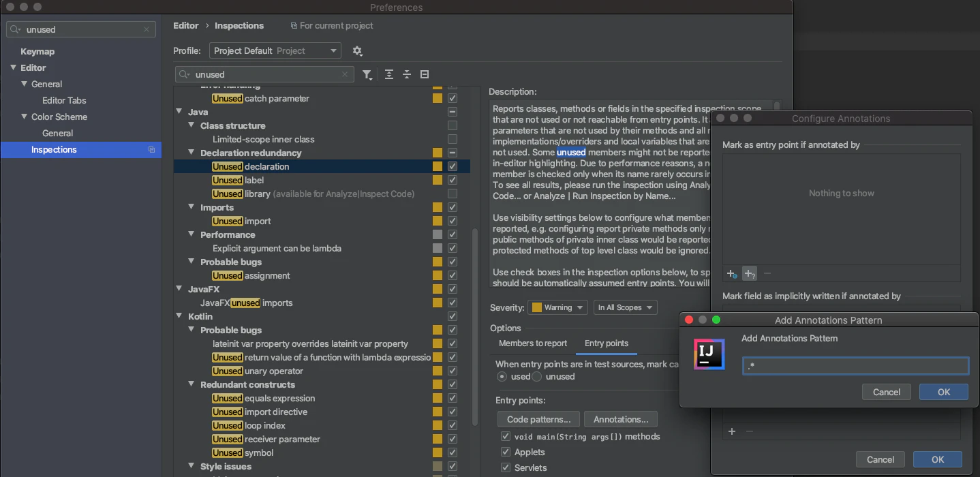This screenshot has height=477, width=980.
Task: Select the Entry points tab
Action: coord(607,343)
